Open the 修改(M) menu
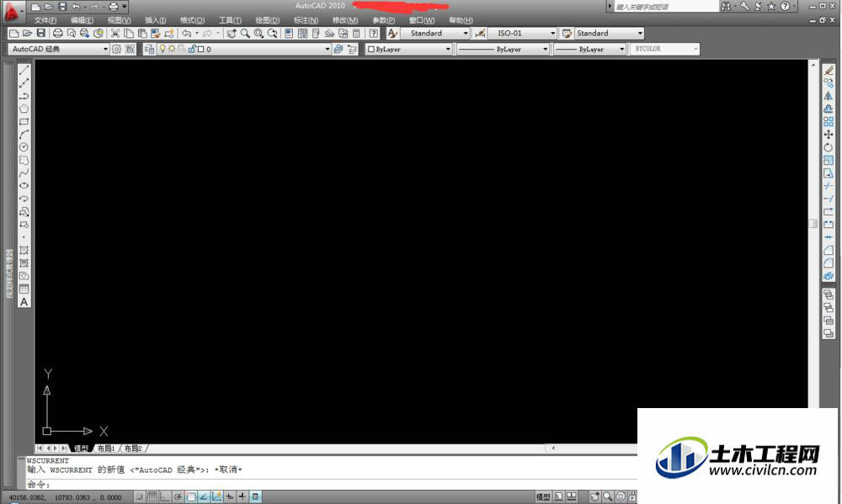This screenshot has height=504, width=842. pyautogui.click(x=344, y=20)
